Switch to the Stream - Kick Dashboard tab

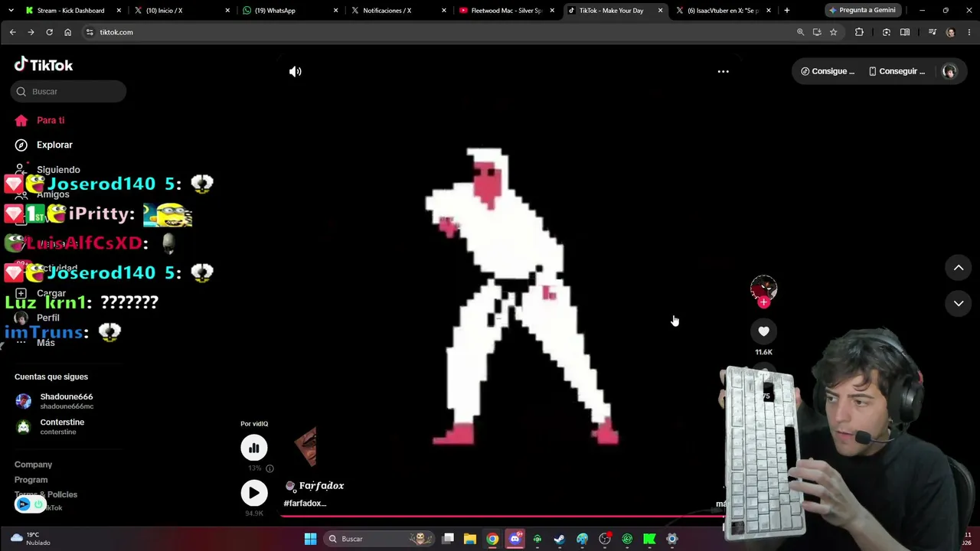tap(71, 11)
